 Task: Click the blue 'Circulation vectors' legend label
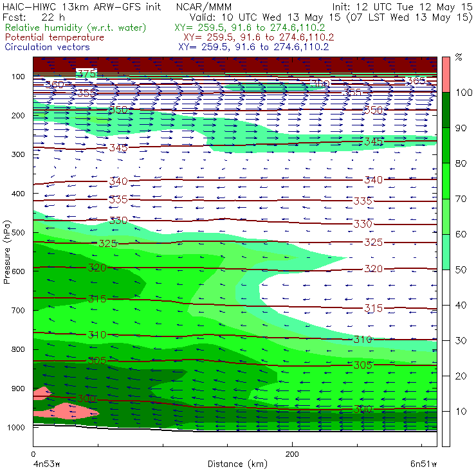coord(48,47)
